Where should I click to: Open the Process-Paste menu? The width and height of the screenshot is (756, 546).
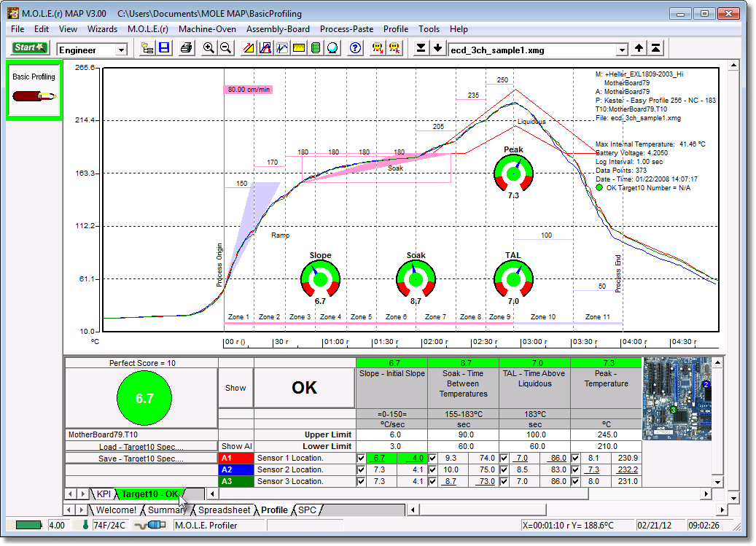[347, 29]
